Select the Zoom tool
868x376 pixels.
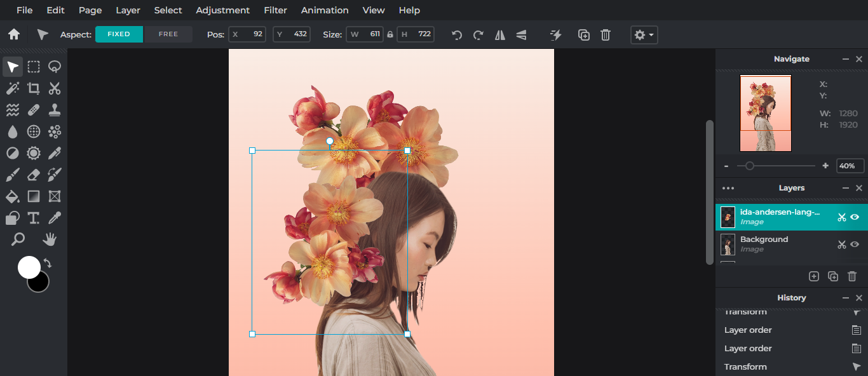point(18,239)
